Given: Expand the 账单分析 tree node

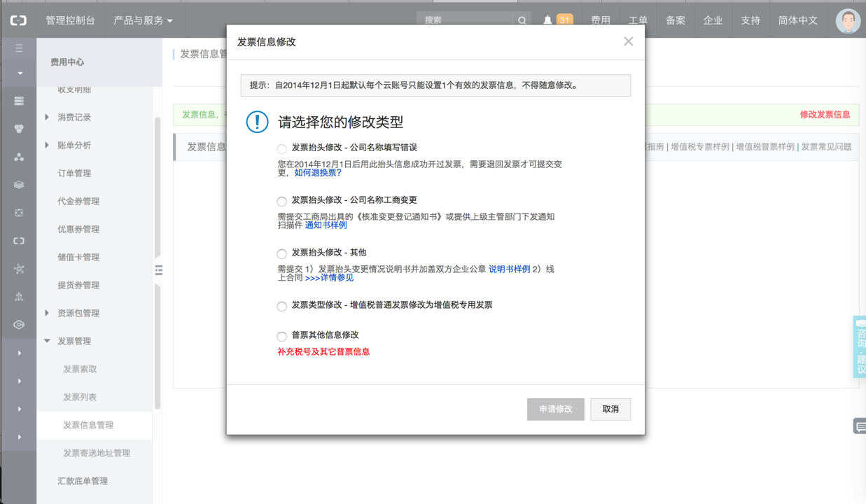Looking at the screenshot, I should 47,145.
